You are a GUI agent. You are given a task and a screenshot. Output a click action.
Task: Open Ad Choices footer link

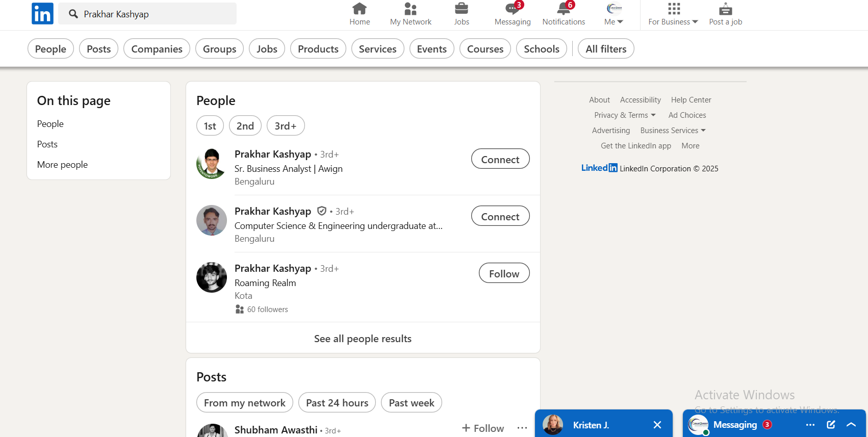point(687,115)
